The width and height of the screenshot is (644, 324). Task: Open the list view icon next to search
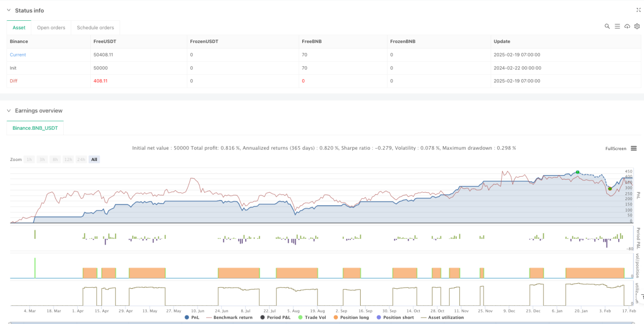pos(617,26)
